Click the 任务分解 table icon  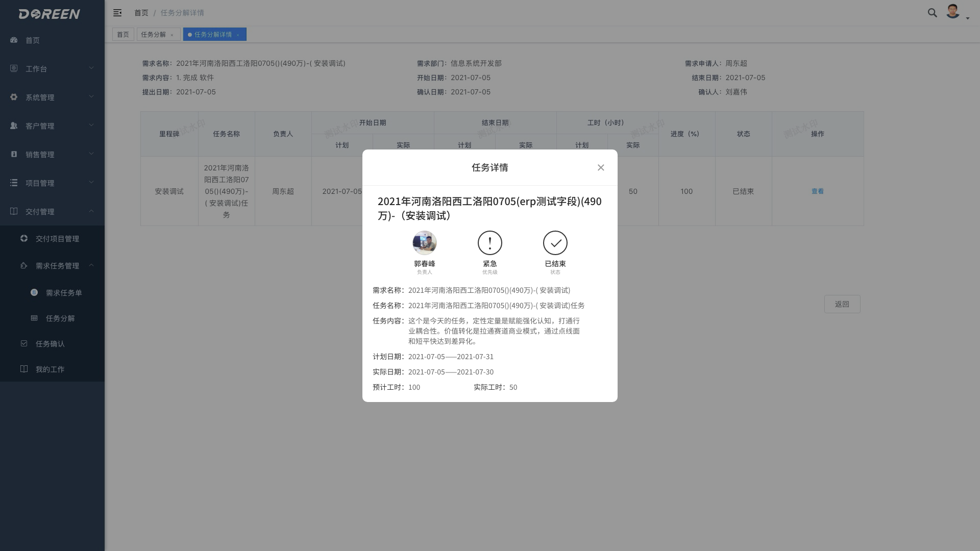(34, 318)
